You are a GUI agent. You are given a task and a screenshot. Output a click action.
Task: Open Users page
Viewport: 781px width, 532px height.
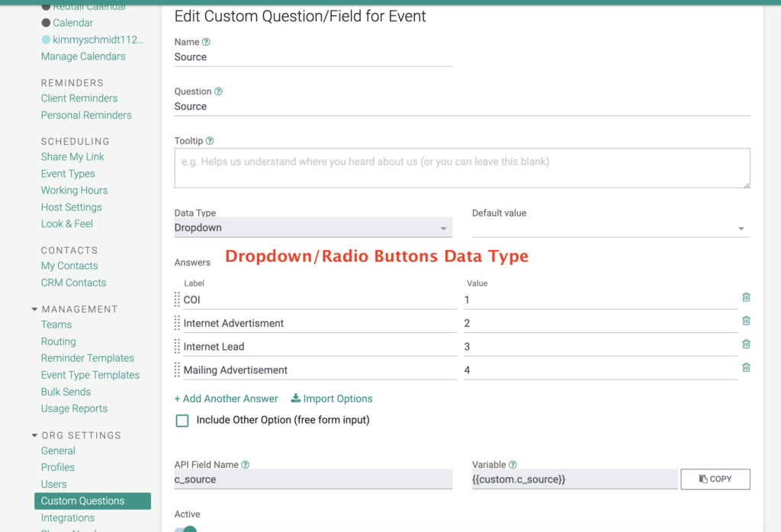tap(54, 484)
